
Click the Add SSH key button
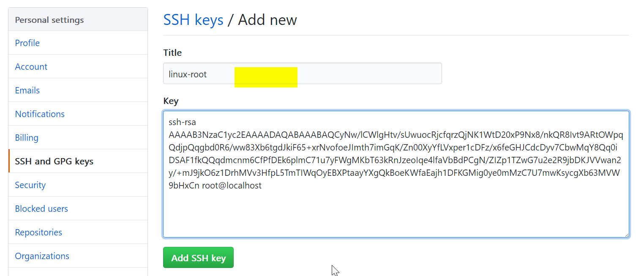(198, 258)
